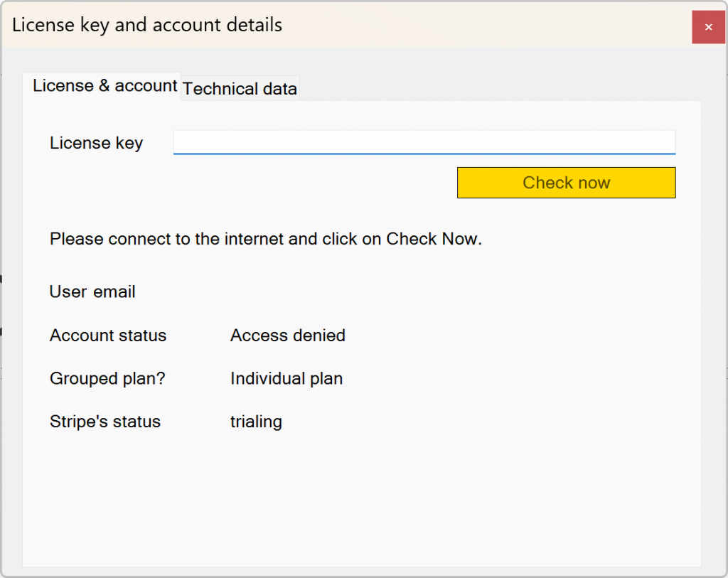728x578 pixels.
Task: Click the Grouped plan? label
Action: coord(107,379)
